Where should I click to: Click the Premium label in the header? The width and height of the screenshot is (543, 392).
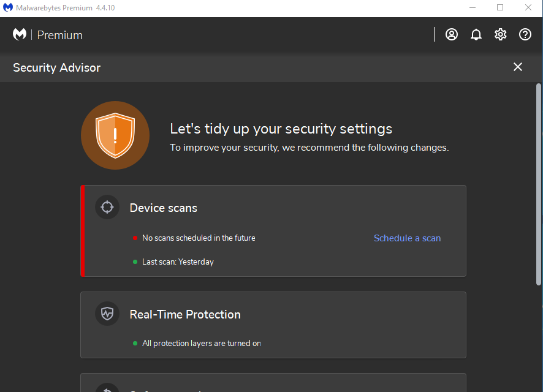pos(59,36)
